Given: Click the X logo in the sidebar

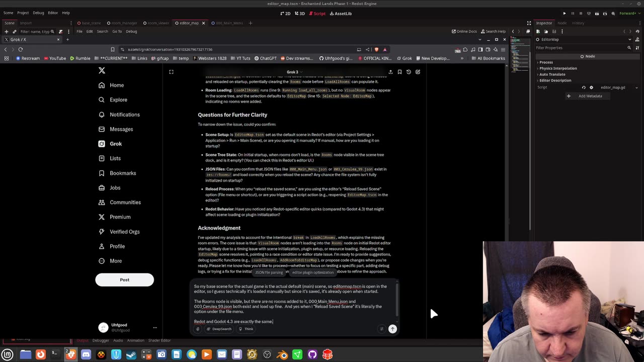Looking at the screenshot, I should click(x=102, y=71).
